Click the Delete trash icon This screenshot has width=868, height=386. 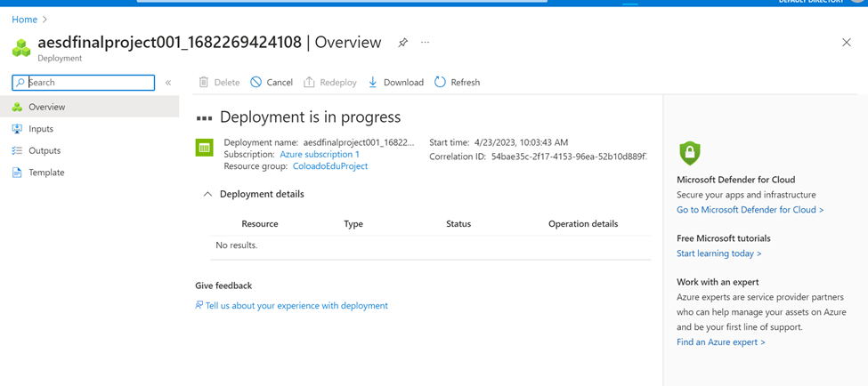tap(204, 82)
